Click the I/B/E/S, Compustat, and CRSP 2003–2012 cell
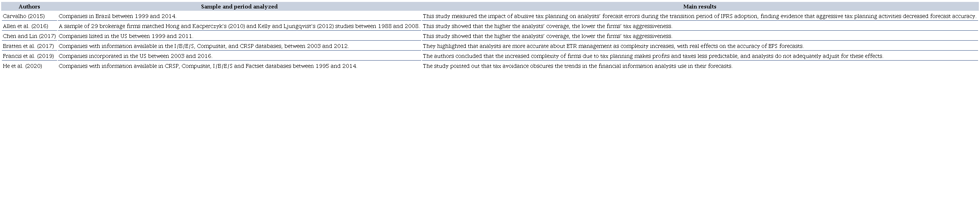980x209 pixels. [x=204, y=46]
